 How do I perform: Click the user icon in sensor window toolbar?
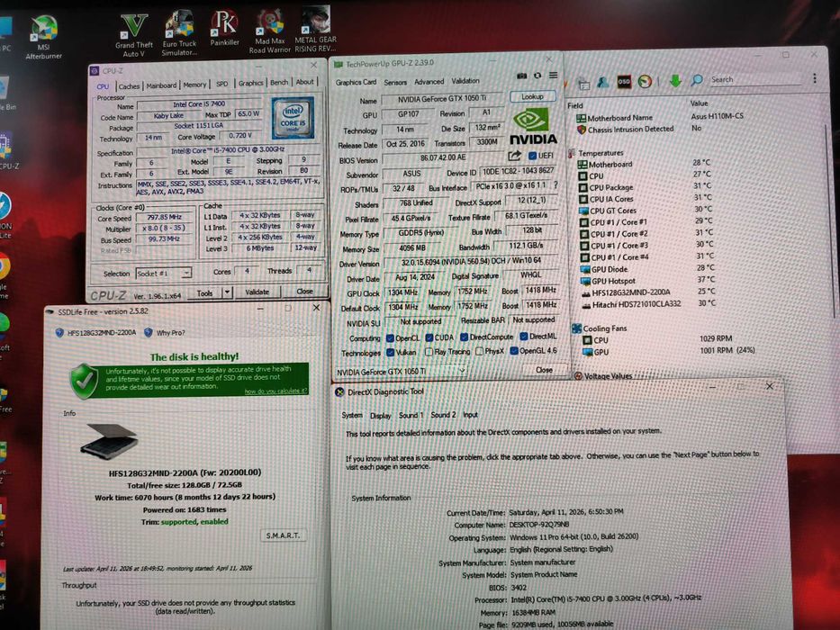click(x=603, y=82)
